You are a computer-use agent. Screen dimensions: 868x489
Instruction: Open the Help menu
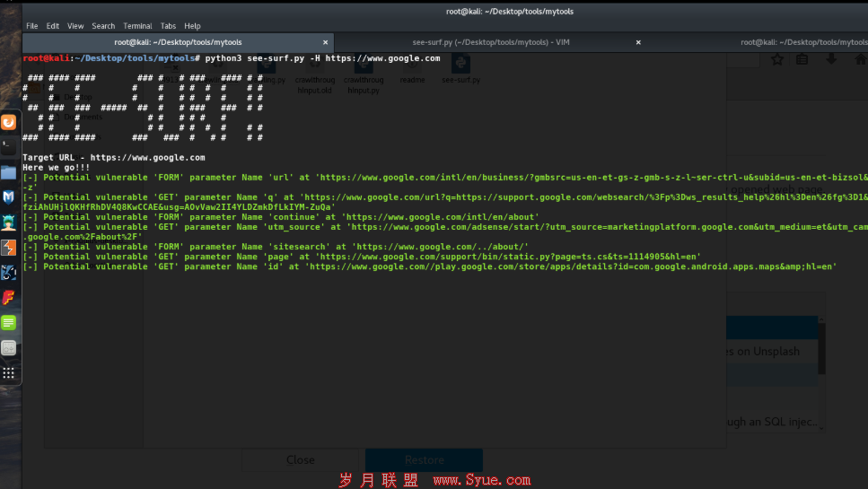(192, 26)
